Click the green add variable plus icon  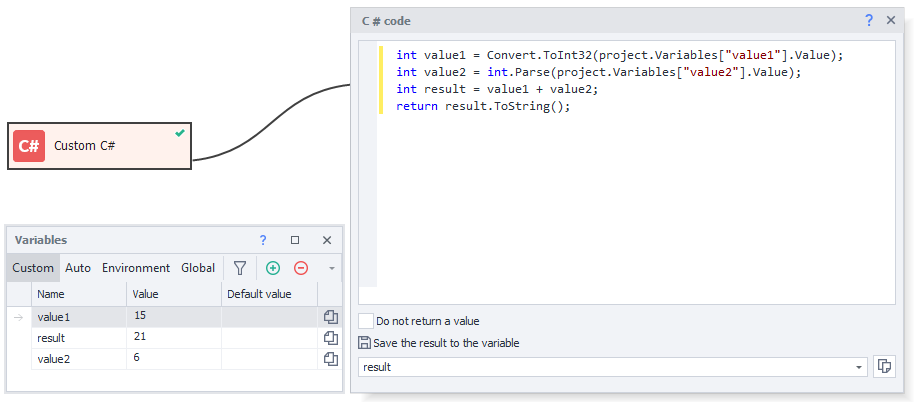(x=273, y=268)
